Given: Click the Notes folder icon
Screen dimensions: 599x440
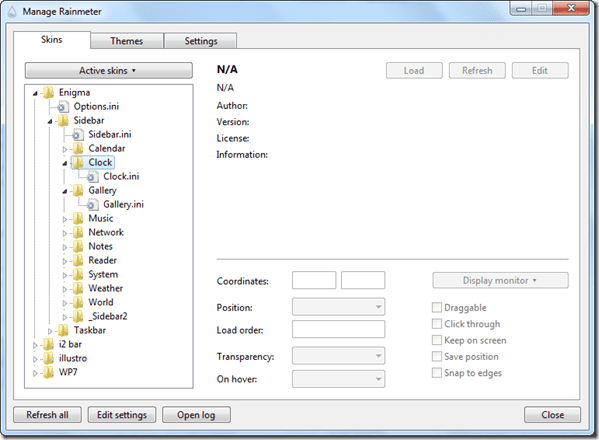Looking at the screenshot, I should tap(78, 246).
